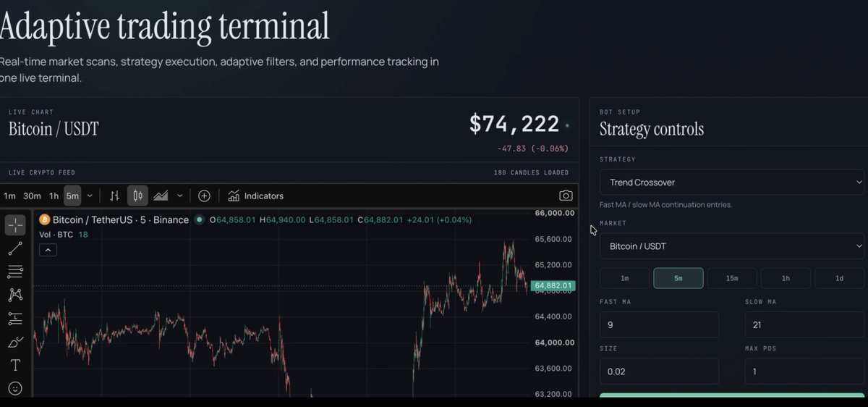This screenshot has height=407, width=868.
Task: Click the Fast MA input field
Action: pyautogui.click(x=660, y=324)
